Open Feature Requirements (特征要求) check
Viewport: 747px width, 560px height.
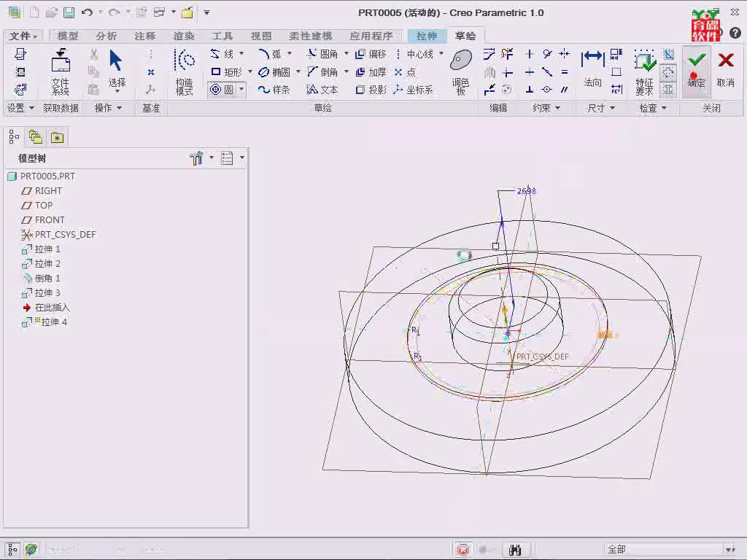644,72
